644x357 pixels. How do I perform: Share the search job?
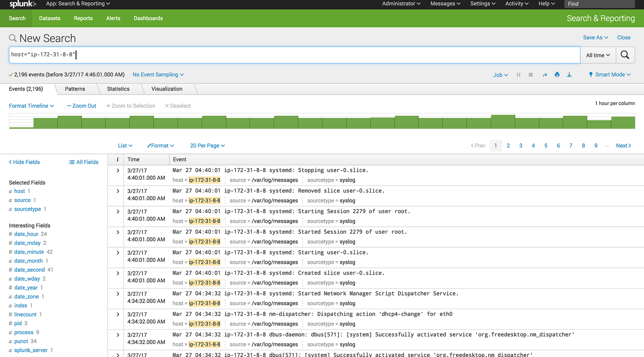[545, 75]
